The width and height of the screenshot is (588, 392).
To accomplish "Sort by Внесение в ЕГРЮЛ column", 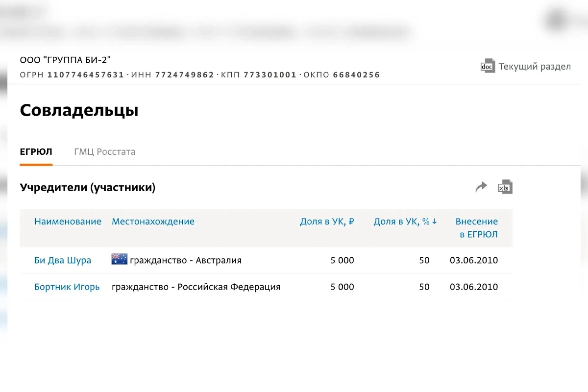I will [x=476, y=228].
